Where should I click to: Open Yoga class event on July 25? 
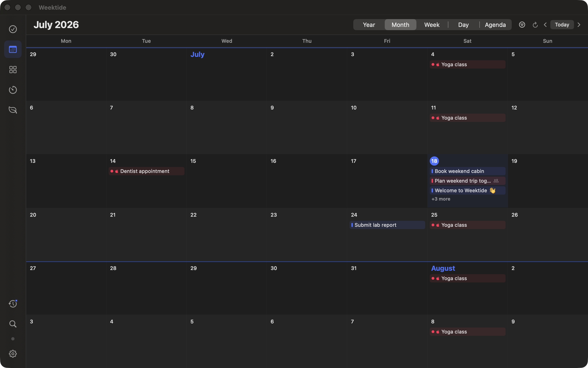(x=467, y=225)
